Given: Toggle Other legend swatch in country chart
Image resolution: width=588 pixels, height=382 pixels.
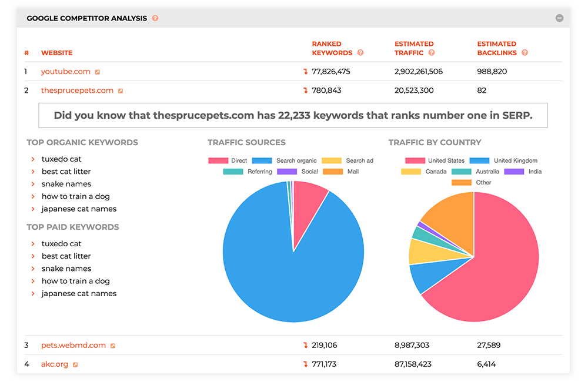Looking at the screenshot, I should tap(462, 182).
